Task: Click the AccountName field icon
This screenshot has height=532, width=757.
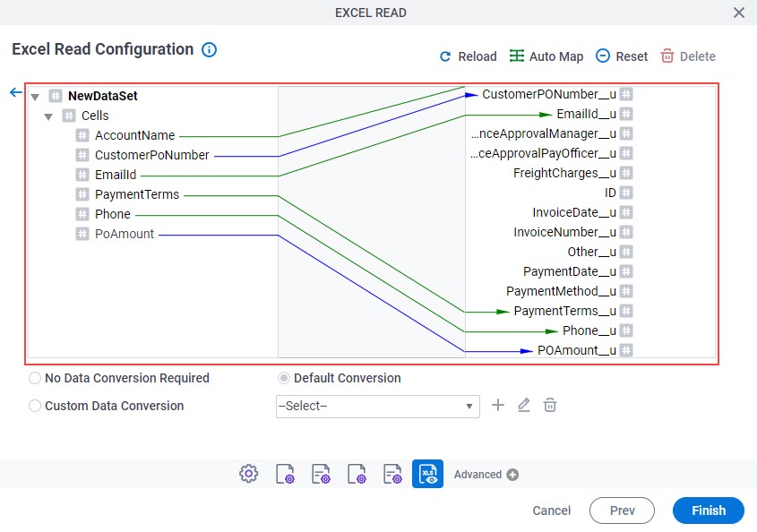Action: [x=82, y=135]
